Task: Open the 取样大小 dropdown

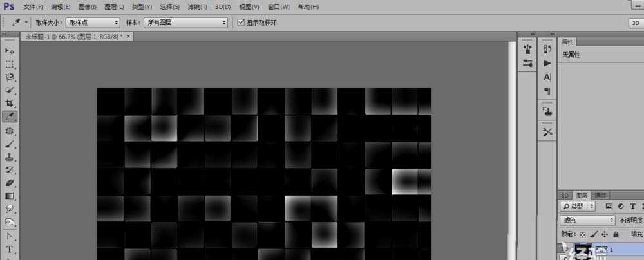Action: [93, 22]
